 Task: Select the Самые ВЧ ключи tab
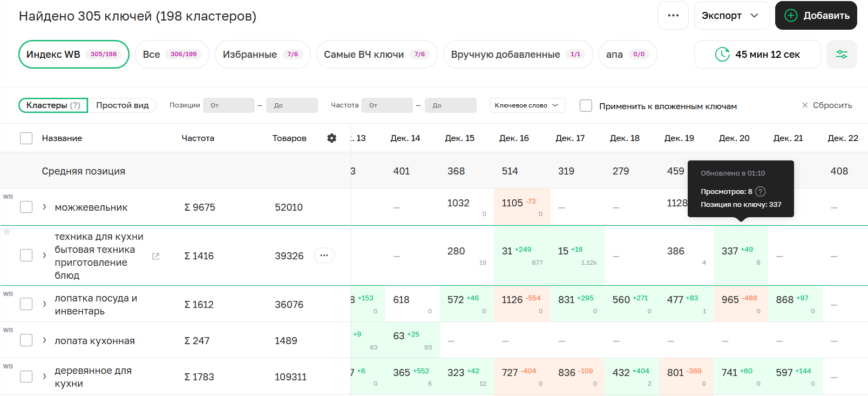(x=376, y=55)
